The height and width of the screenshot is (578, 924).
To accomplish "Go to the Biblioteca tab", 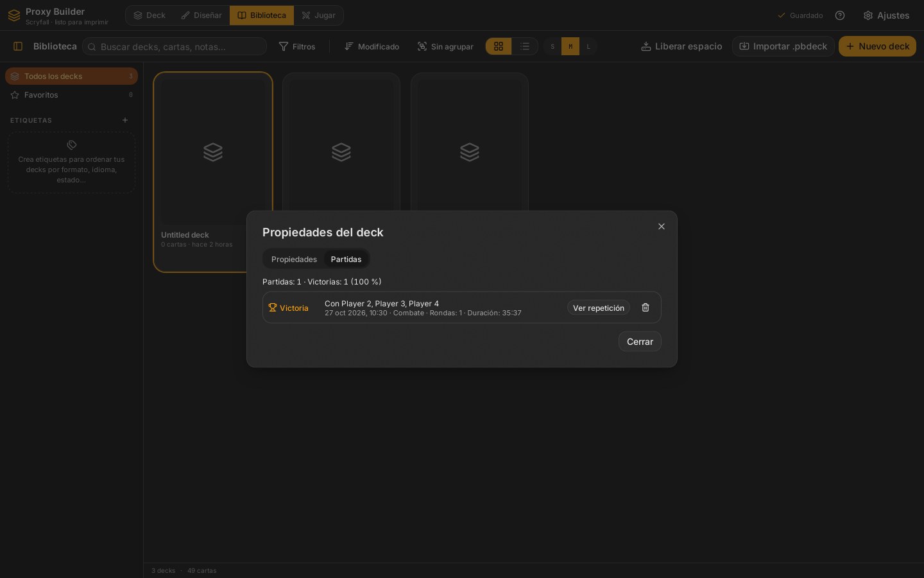I will point(262,15).
